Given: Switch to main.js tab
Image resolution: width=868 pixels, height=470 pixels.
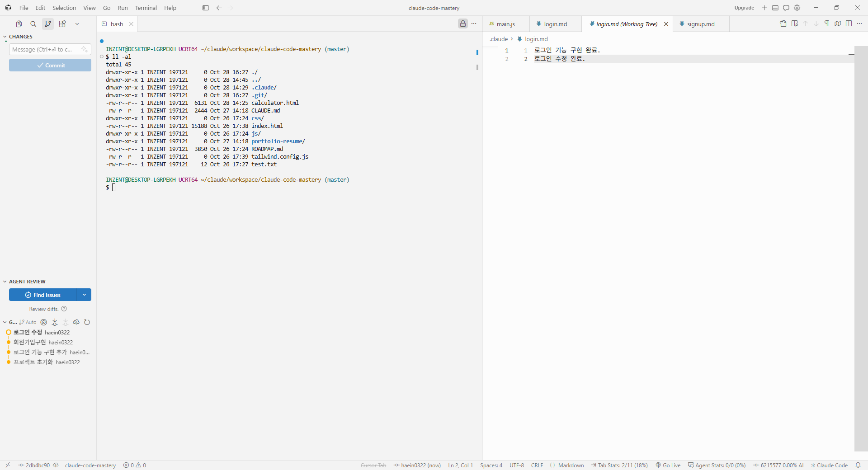Looking at the screenshot, I should (x=505, y=24).
